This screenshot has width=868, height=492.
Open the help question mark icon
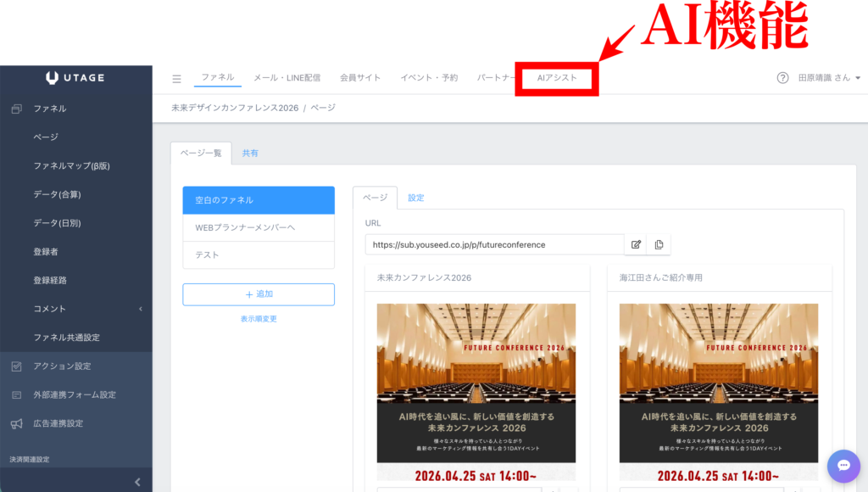click(782, 78)
